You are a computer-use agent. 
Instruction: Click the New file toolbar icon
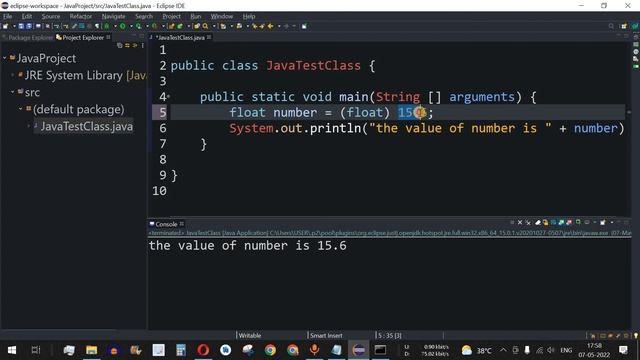pos(5,26)
